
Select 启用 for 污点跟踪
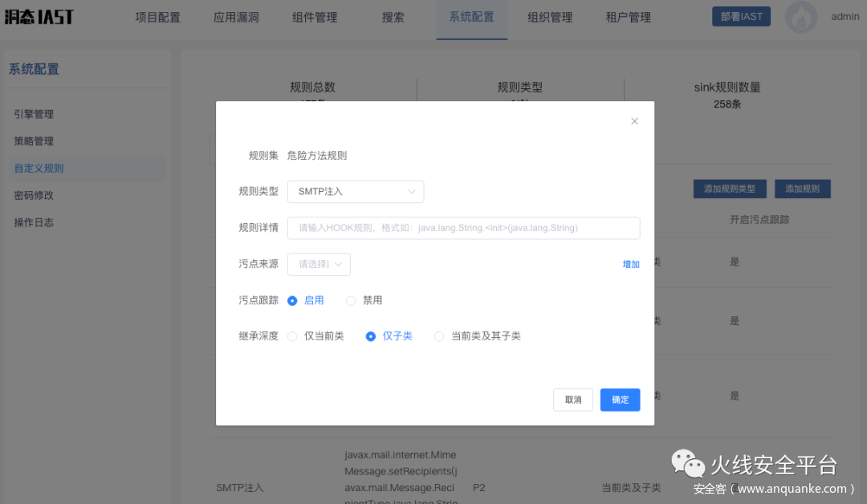(x=293, y=300)
